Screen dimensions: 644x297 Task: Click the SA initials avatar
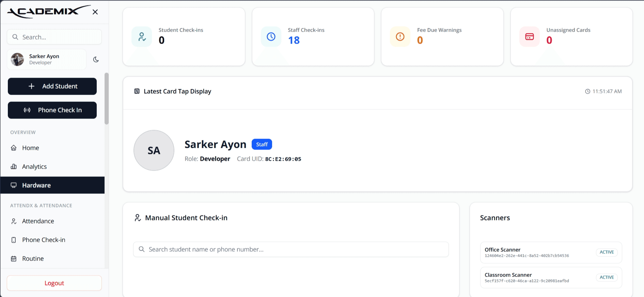coord(154,150)
